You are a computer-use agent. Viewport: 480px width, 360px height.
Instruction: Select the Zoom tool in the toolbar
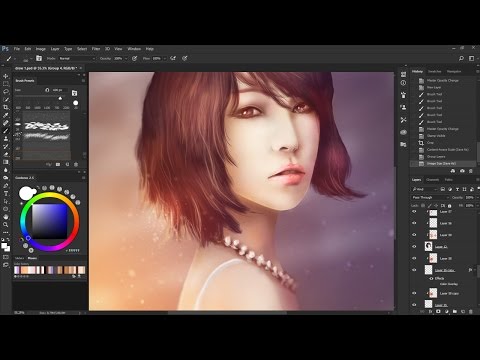(x=6, y=225)
